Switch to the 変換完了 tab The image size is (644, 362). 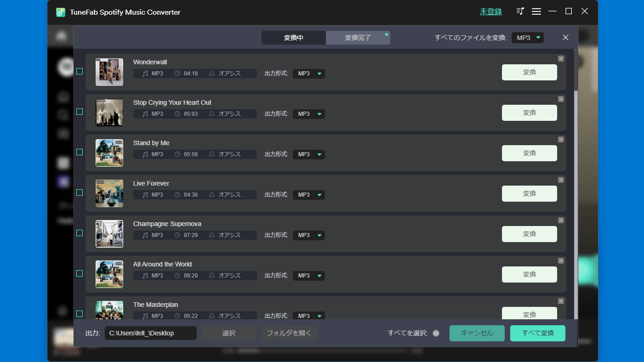click(358, 38)
